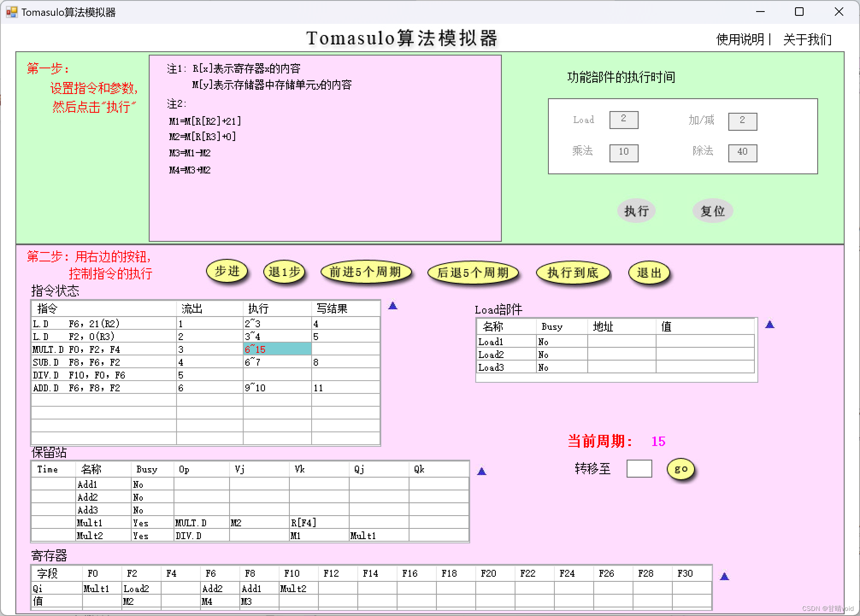Close the Tomasulo simulator window
Image resolution: width=860 pixels, height=616 pixels.
[x=839, y=12]
